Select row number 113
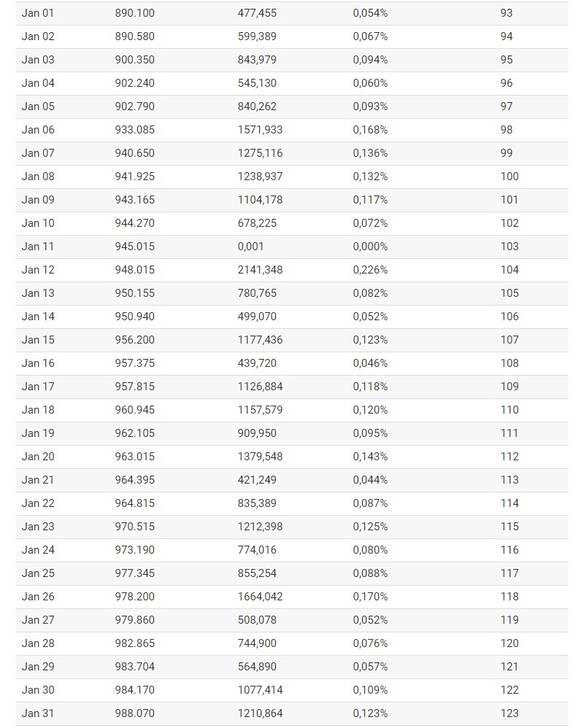The image size is (584, 728). [x=510, y=479]
